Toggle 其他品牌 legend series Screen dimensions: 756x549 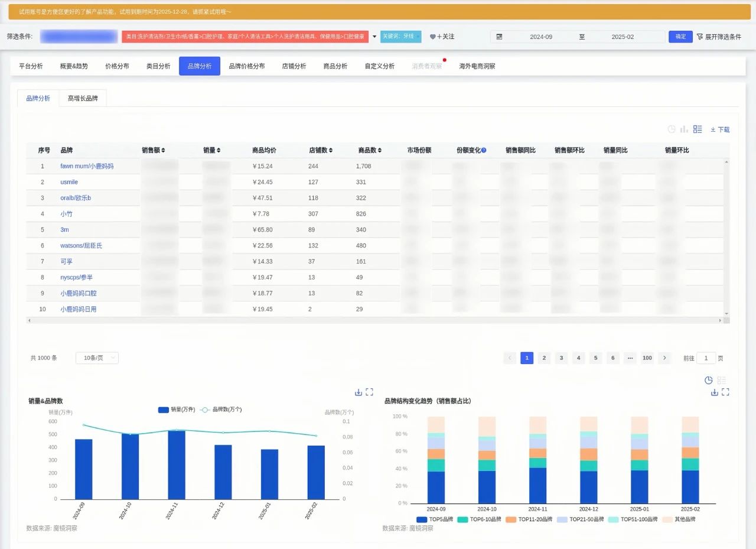click(679, 519)
